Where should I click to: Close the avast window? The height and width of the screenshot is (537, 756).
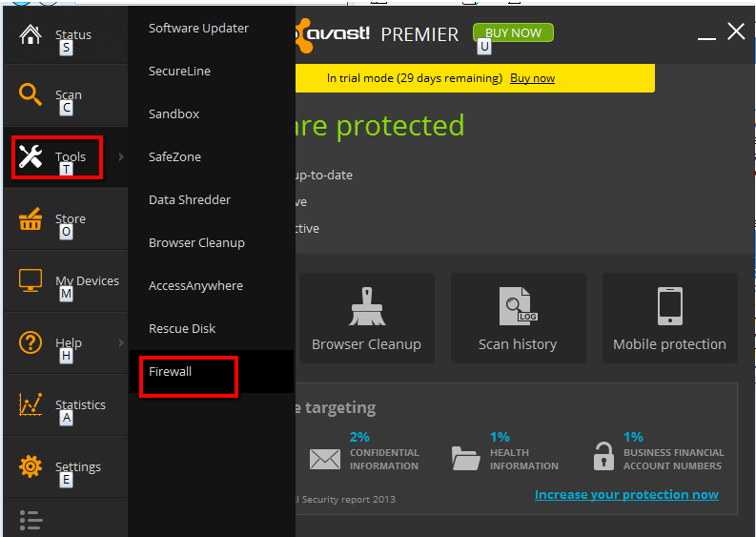(736, 31)
